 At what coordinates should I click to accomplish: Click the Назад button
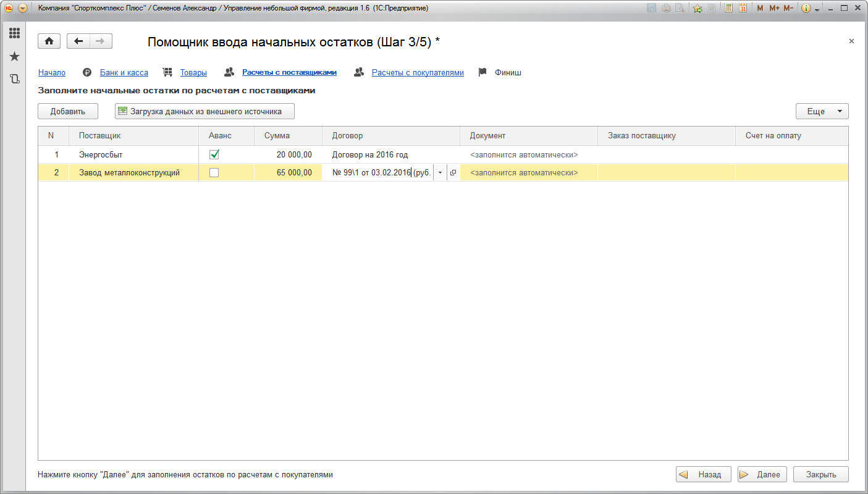click(x=704, y=475)
